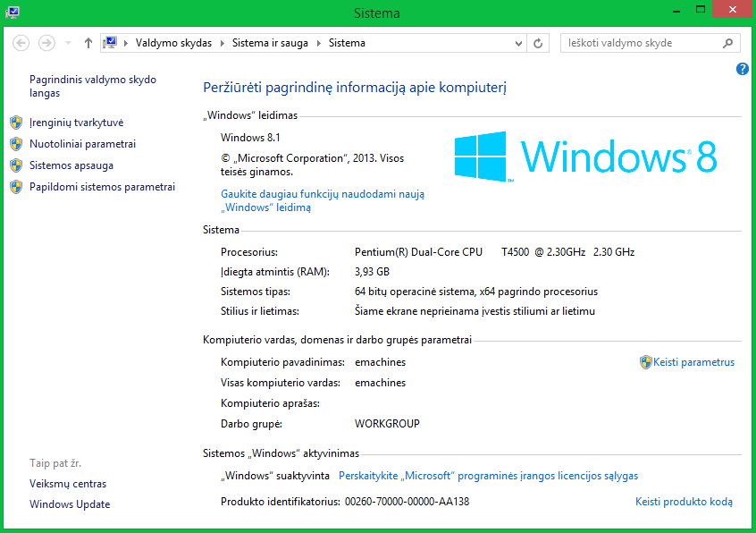Screen dimensions: 756x533
Task: Maximize the Sistema window
Action: 701,10
